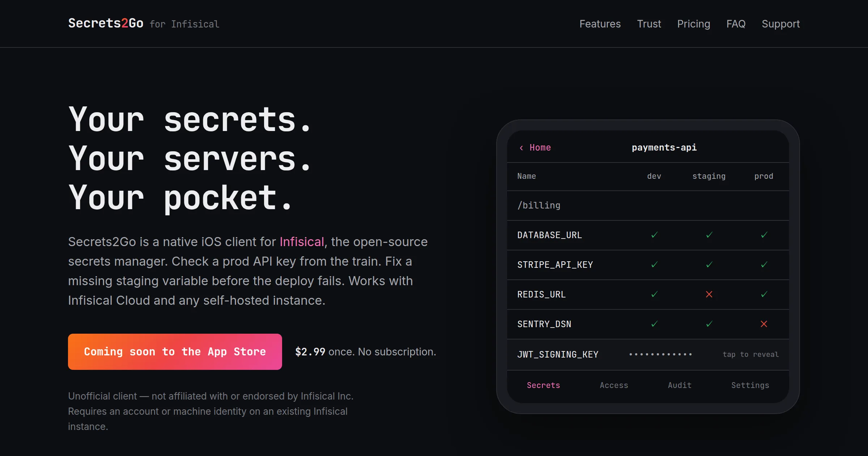Click the Secrets2Go logo

[106, 23]
